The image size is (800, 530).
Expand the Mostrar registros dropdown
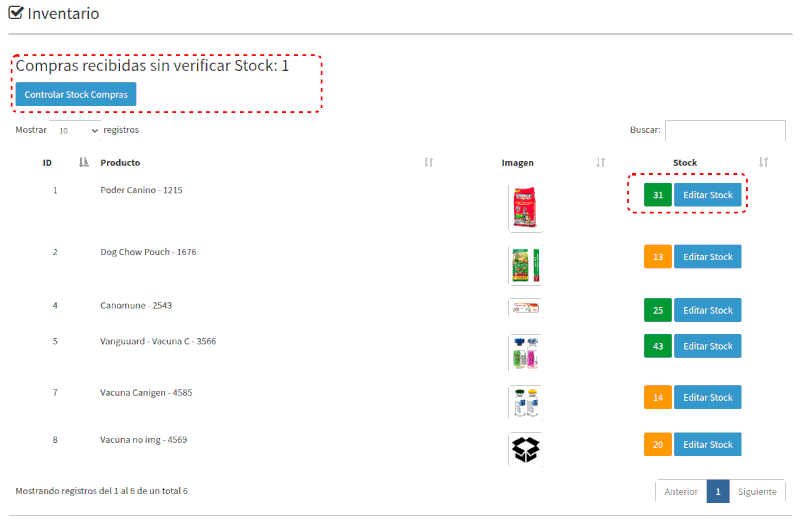pos(78,130)
